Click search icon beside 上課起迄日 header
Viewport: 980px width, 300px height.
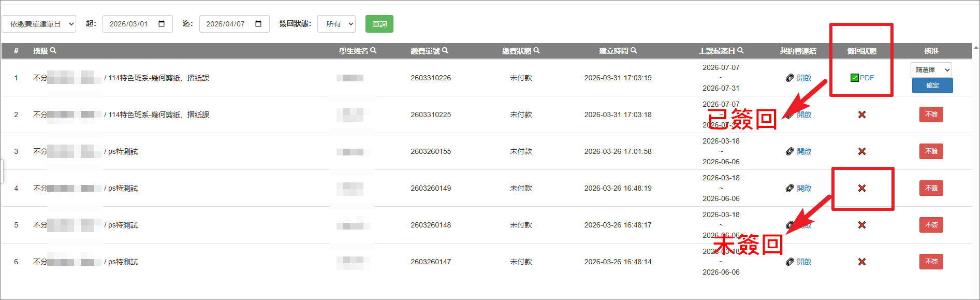coord(740,51)
